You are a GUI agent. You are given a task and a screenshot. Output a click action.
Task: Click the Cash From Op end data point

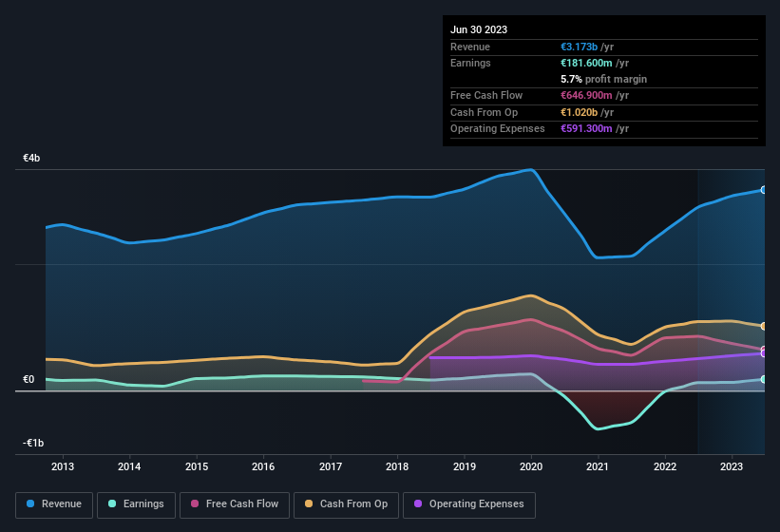764,326
